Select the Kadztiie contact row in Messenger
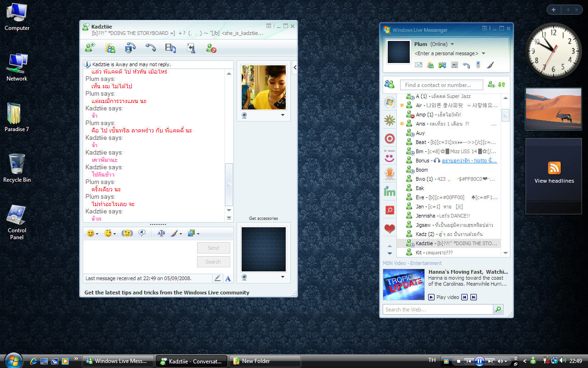 click(449, 243)
